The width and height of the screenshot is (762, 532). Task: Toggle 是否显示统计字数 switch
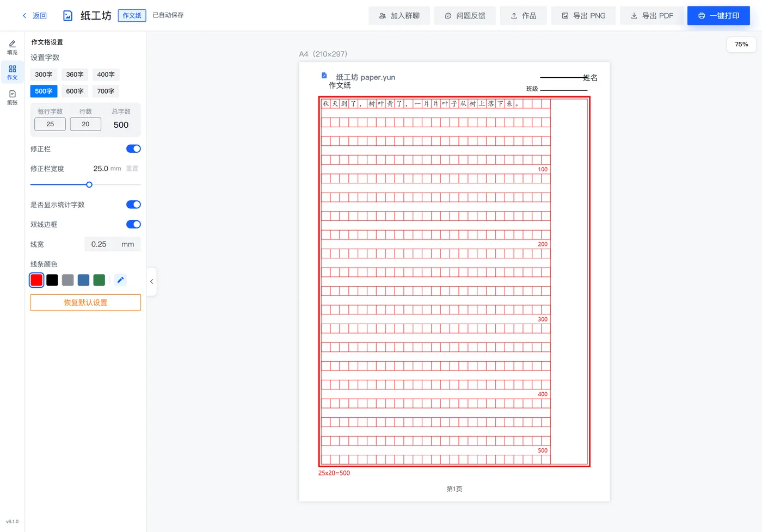tap(133, 205)
